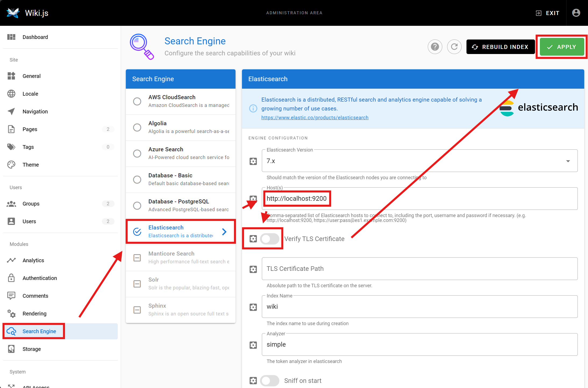Select Database - Basic radio option

[x=137, y=179]
